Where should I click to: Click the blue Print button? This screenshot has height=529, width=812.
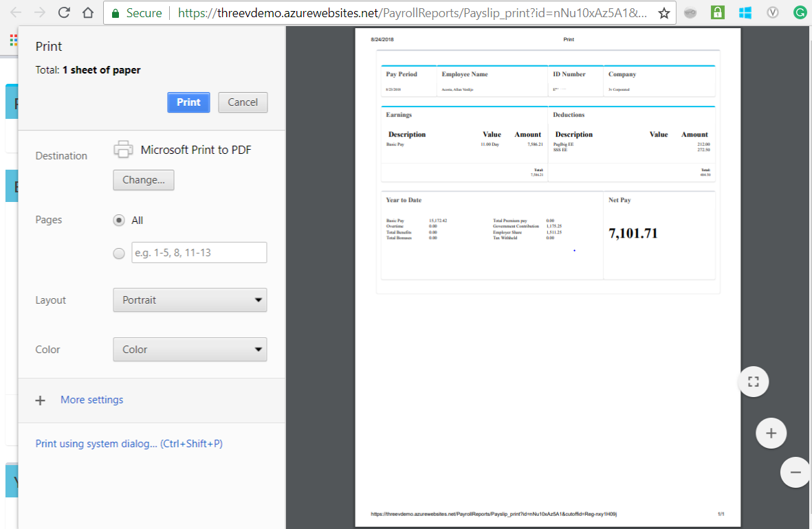(188, 102)
